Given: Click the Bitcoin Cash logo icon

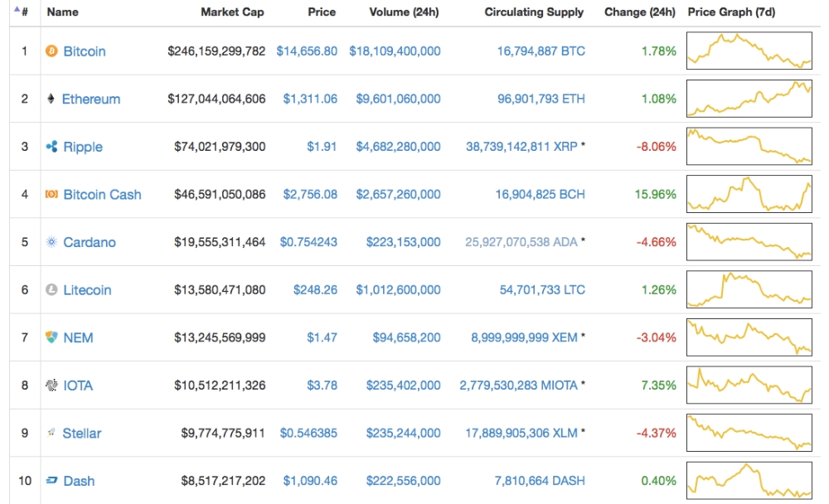Looking at the screenshot, I should tap(51, 195).
